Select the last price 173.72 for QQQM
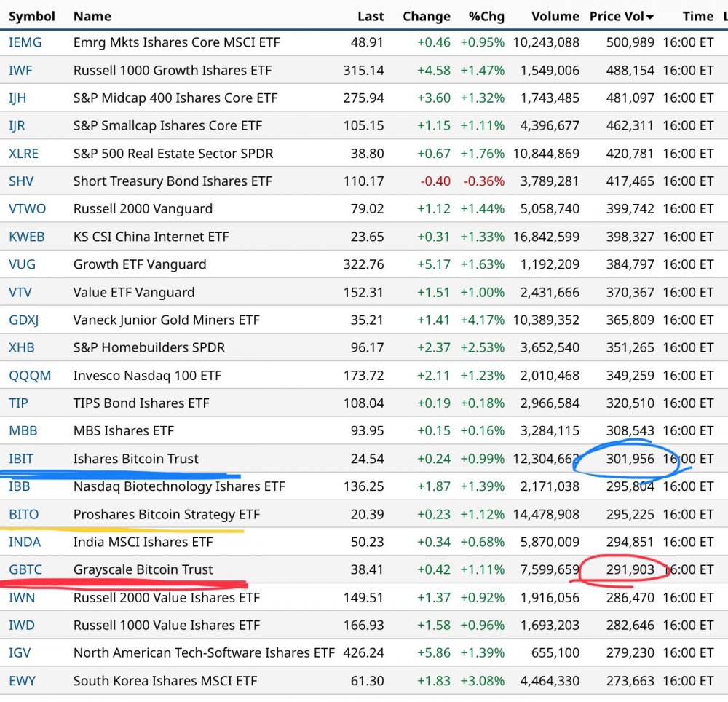Screen dimensions: 728x702 (x=363, y=375)
